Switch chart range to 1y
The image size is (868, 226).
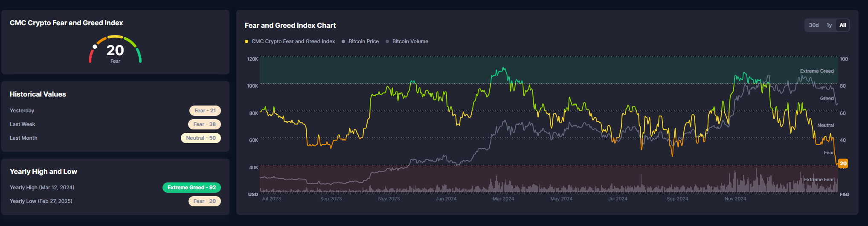coord(829,25)
